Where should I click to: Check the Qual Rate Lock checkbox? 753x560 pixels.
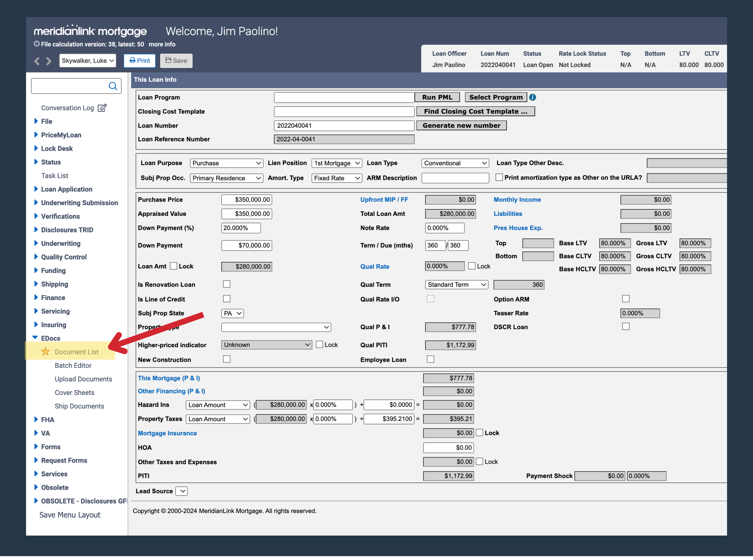coord(471,266)
